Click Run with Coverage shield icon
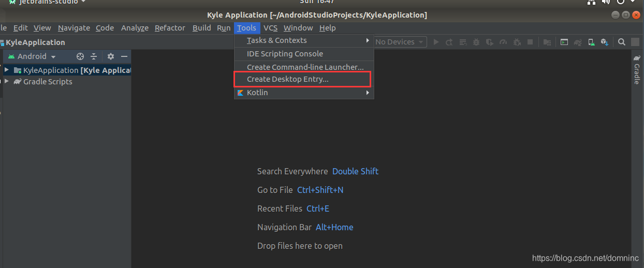 click(490, 42)
